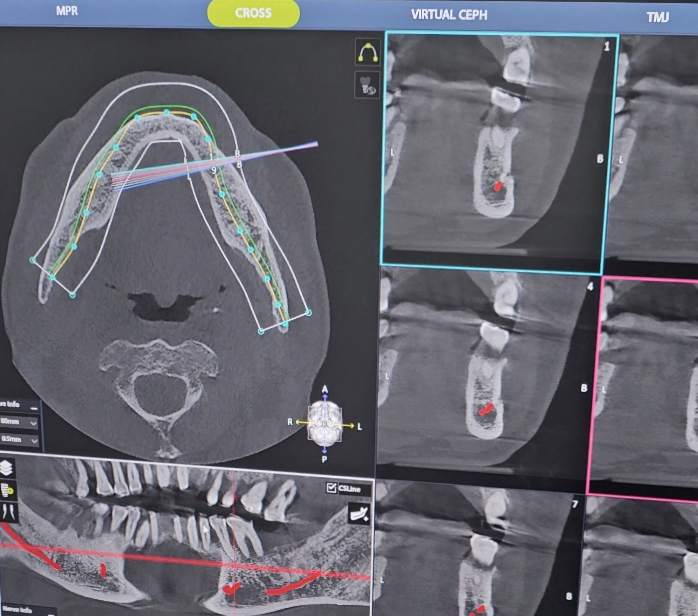Click the red nerve marker in slice 1
Viewport: 698px width, 616px height.
498,186
